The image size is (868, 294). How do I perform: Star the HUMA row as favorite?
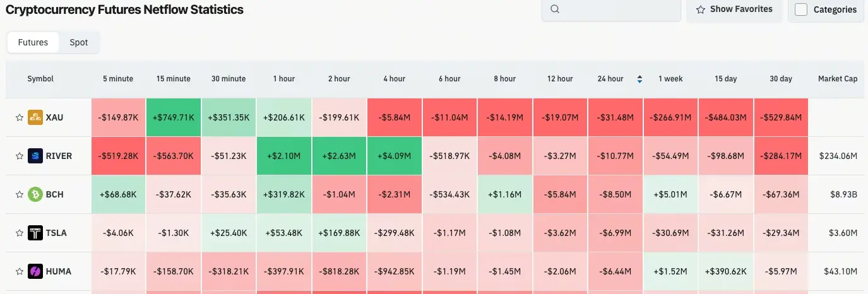pyautogui.click(x=19, y=271)
